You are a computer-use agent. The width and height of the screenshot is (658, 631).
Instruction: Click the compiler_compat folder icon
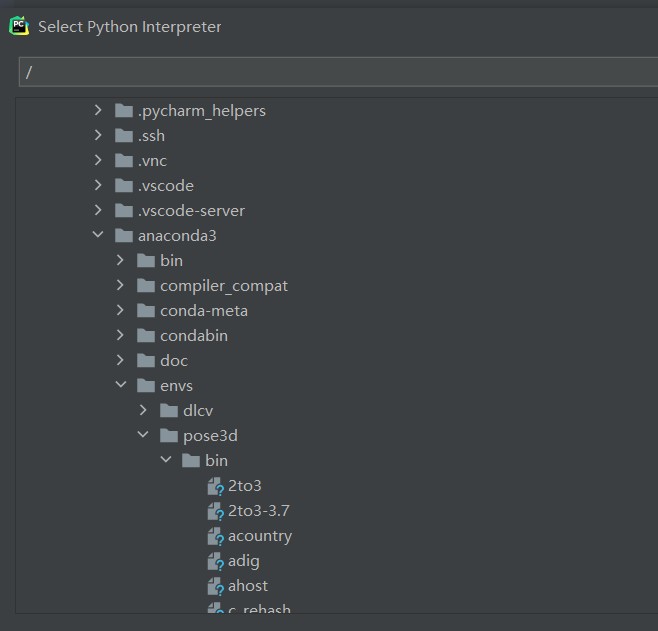coord(146,286)
